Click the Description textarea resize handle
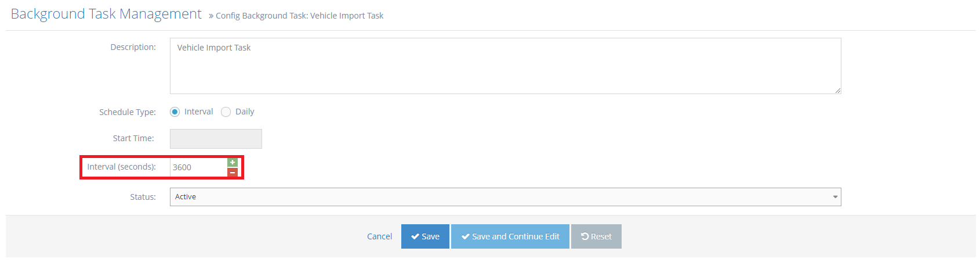 [x=837, y=91]
